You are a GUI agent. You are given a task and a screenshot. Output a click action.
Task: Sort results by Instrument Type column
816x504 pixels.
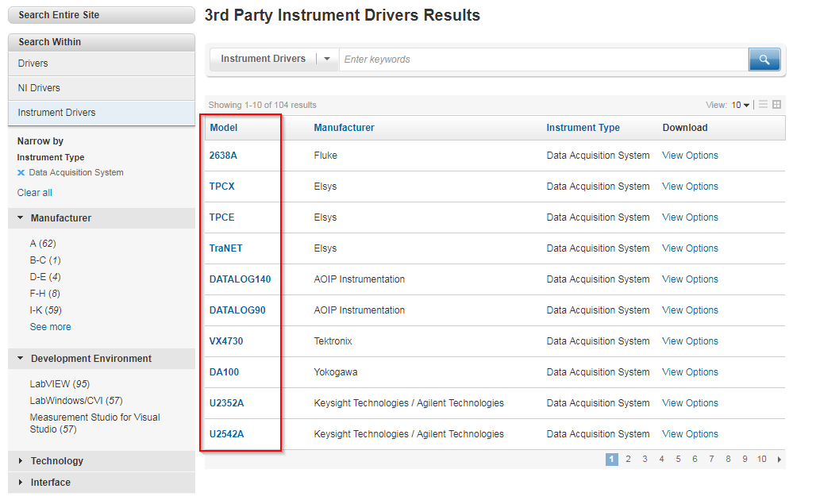pyautogui.click(x=583, y=128)
